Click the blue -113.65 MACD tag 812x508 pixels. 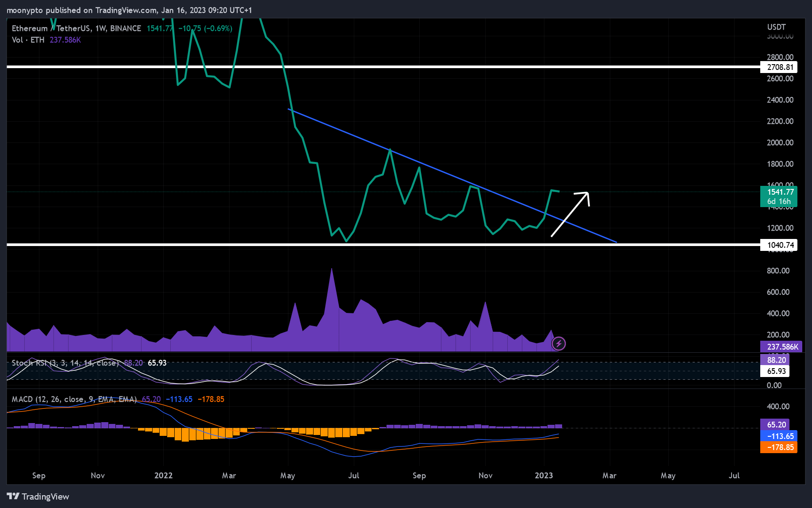[779, 436]
